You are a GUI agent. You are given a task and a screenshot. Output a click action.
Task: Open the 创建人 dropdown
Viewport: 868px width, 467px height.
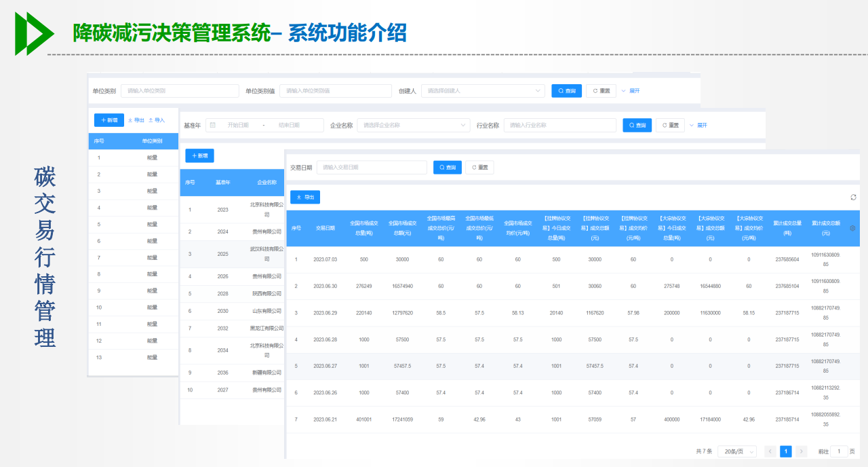[x=483, y=90]
